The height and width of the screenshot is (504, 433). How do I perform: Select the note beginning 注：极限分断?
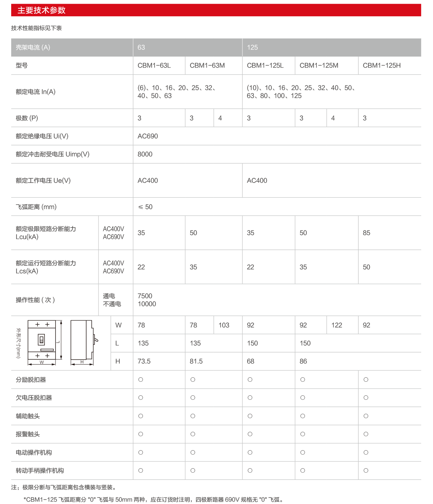point(64,487)
